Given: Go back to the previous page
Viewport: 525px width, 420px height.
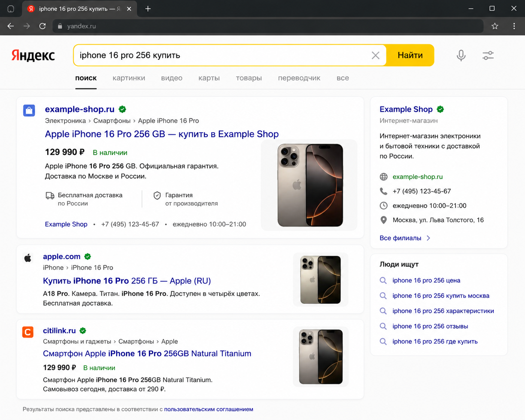Looking at the screenshot, I should click(x=10, y=26).
